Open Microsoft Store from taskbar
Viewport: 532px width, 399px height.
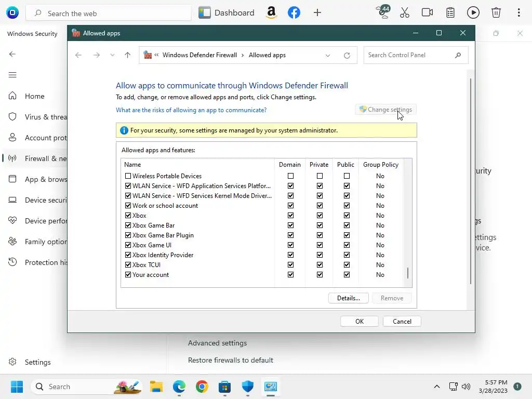tap(224, 387)
